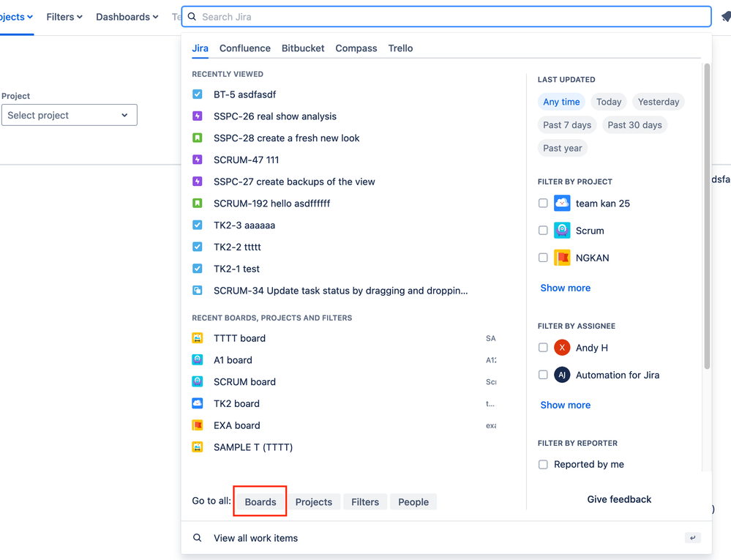
Task: Expand the Filters menu
Action: (64, 17)
